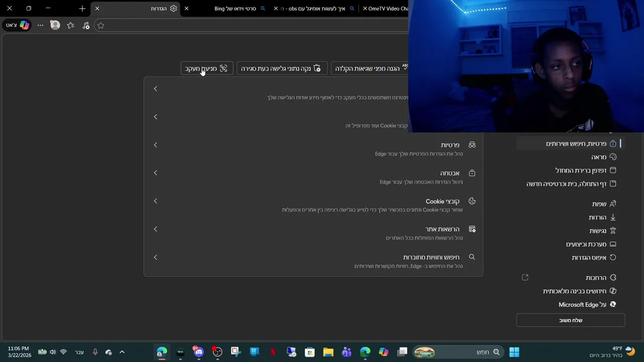Click the cookie icon beside קובצי Cookie
Viewport: 644px width, 362px height.
click(472, 201)
